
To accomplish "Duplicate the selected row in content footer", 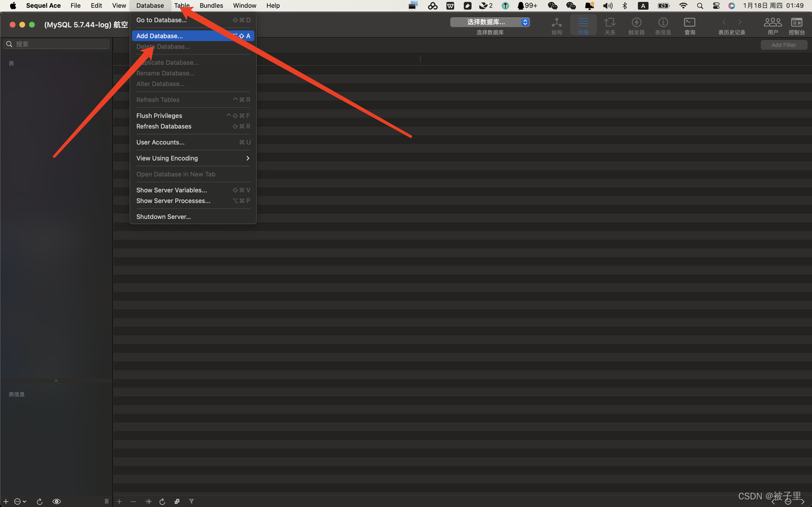I will (148, 501).
